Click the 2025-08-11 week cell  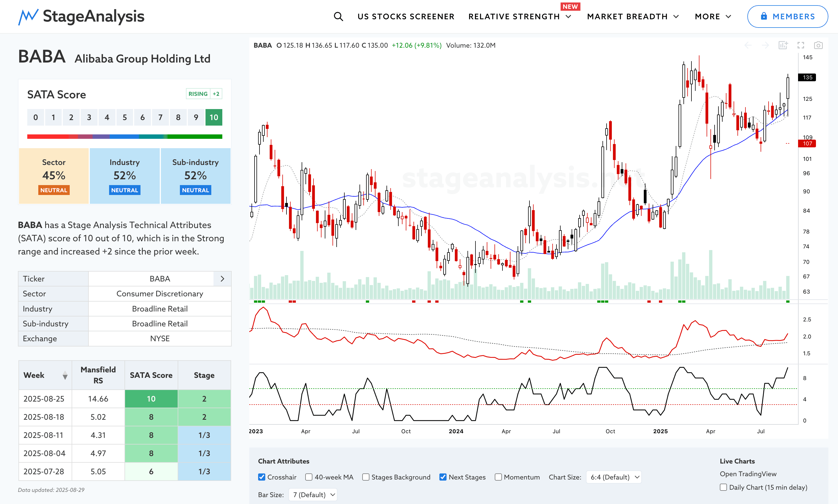pyautogui.click(x=45, y=435)
